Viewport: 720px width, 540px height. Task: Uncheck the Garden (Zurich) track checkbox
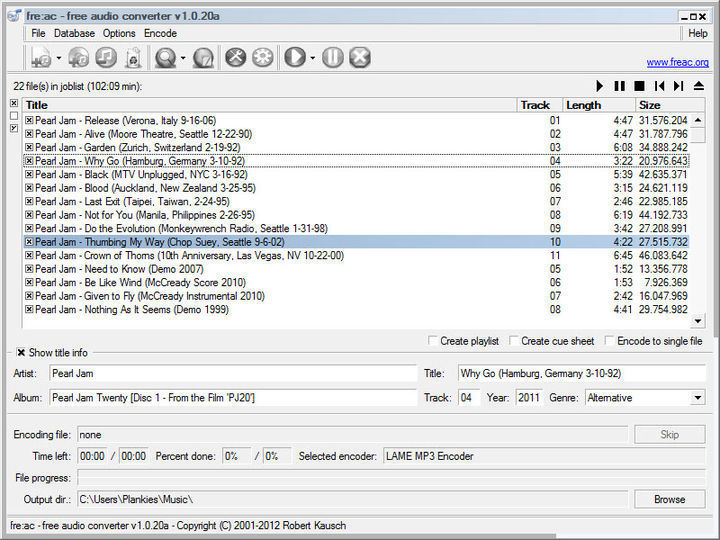(29, 147)
